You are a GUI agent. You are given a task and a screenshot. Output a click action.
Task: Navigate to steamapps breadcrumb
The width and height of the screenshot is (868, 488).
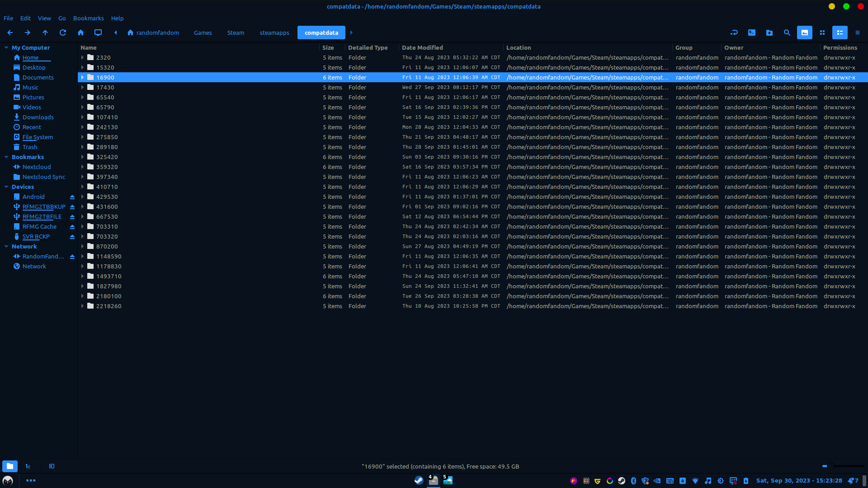274,33
